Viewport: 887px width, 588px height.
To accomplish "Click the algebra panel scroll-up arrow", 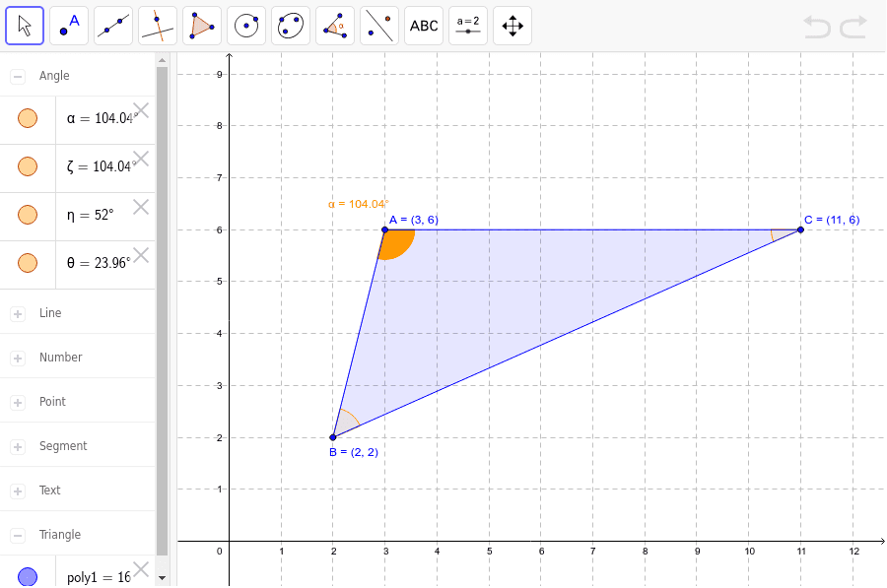I will tap(163, 59).
